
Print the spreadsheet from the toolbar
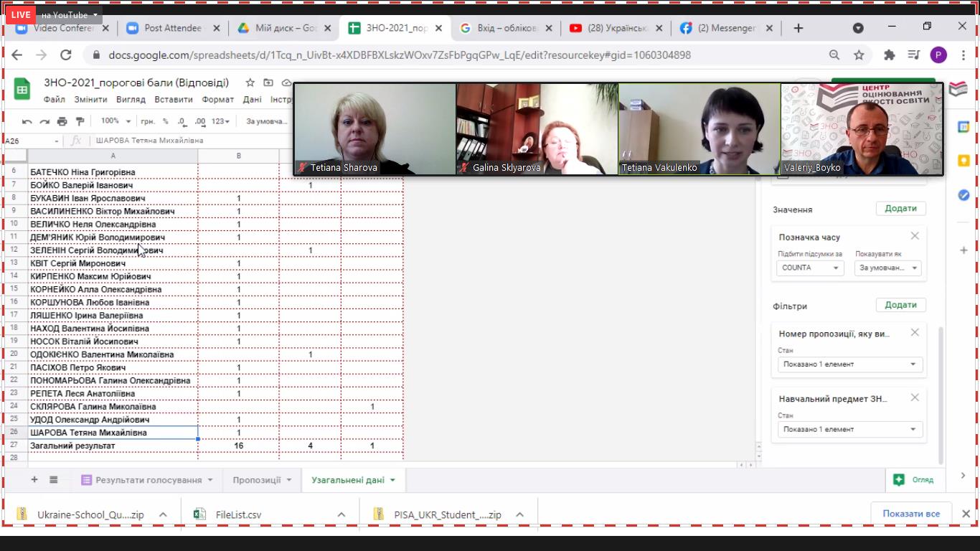click(x=62, y=121)
